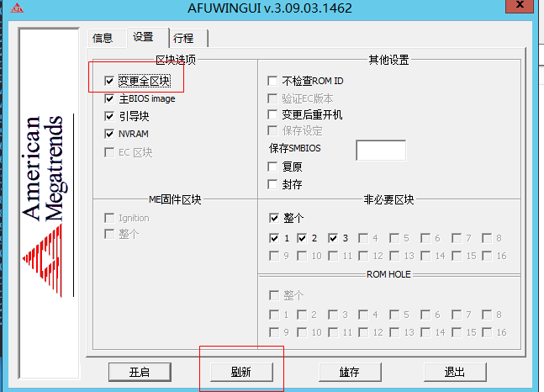Click 非必要区块 block 10 checkbox
Screen dimensions: 544x392
(x=302, y=257)
